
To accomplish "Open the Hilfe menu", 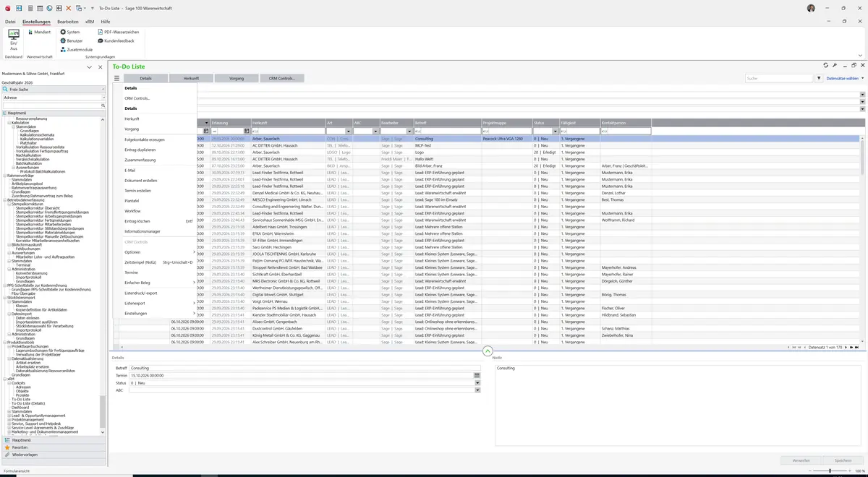I will coord(106,22).
